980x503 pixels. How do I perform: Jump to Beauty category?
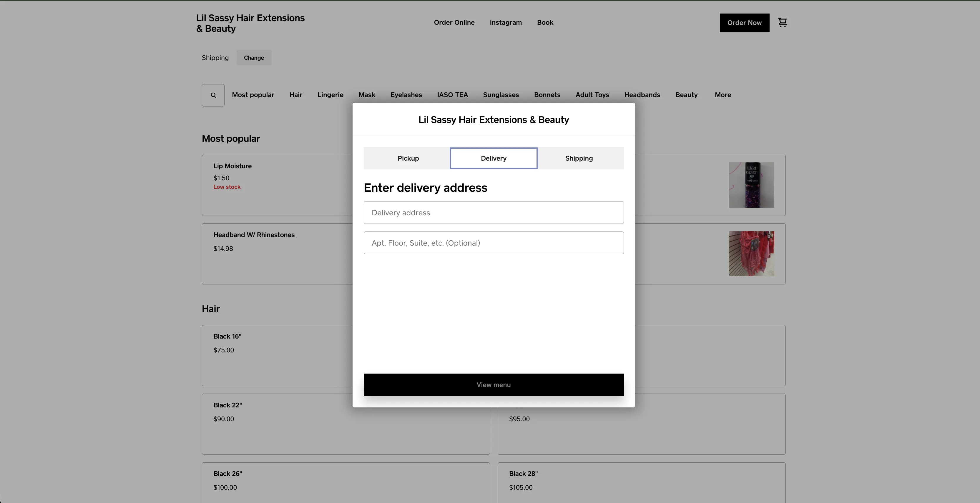[686, 95]
